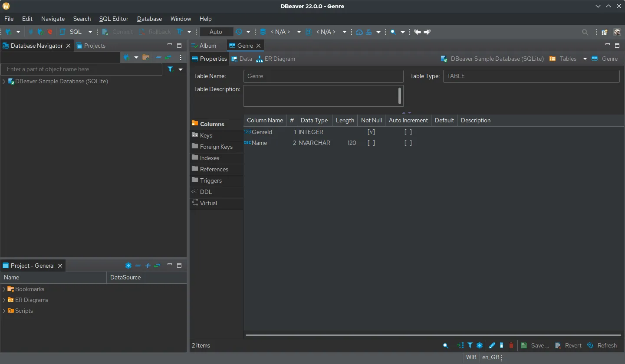
Task: Expand the DBeaver Sample Database tree node
Action: point(4,82)
